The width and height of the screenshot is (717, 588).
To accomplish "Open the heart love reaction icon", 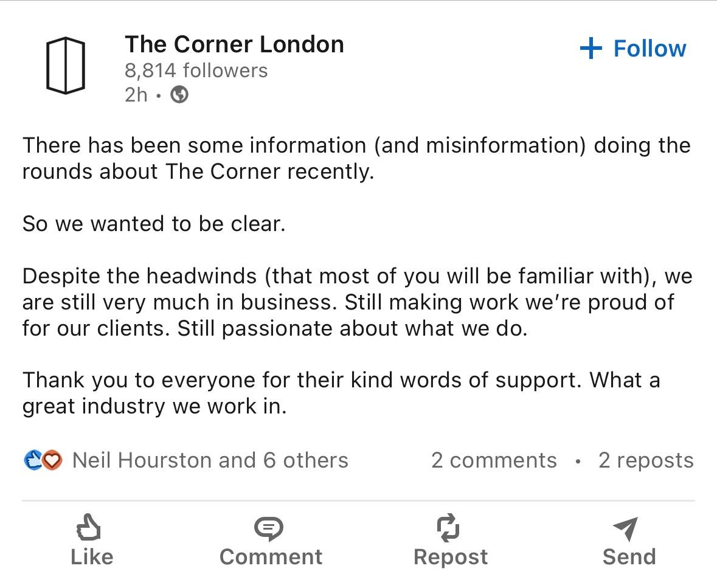I will point(52,460).
